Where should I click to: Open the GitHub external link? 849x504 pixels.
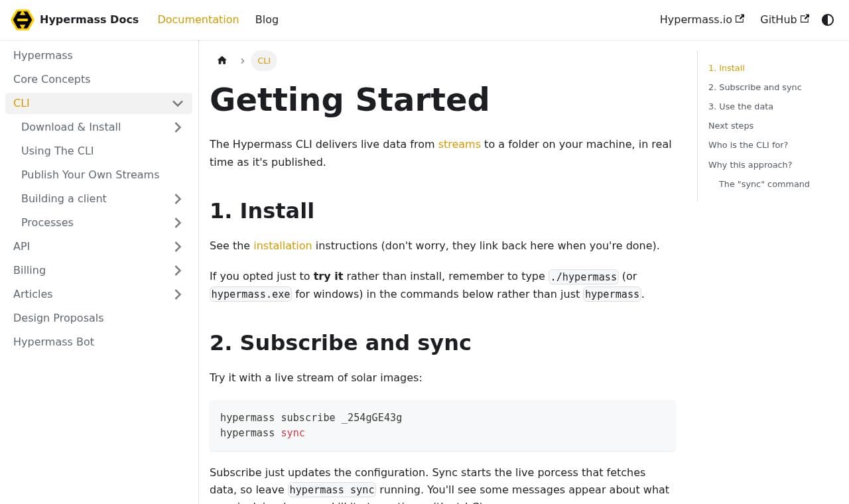[x=785, y=20]
